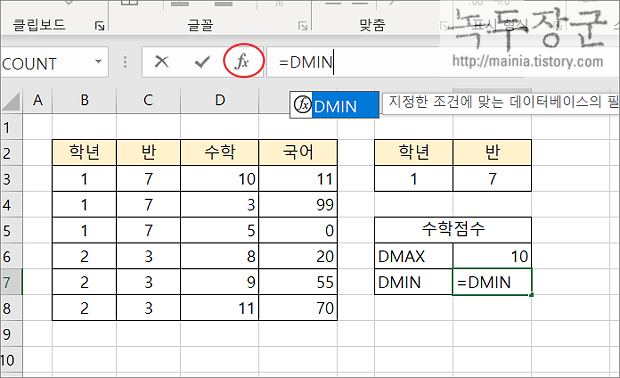620x378 pixels.
Task: Select cell with value 55
Action: click(x=298, y=282)
